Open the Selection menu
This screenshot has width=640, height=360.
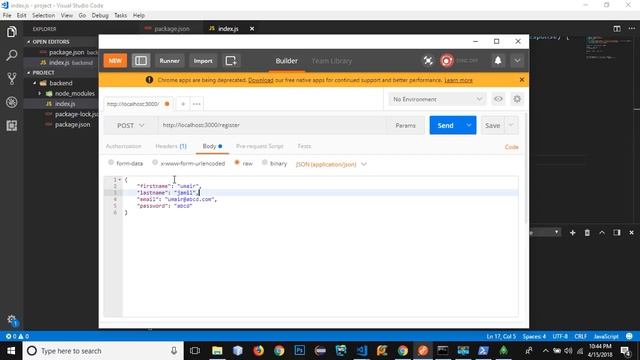click(x=43, y=16)
